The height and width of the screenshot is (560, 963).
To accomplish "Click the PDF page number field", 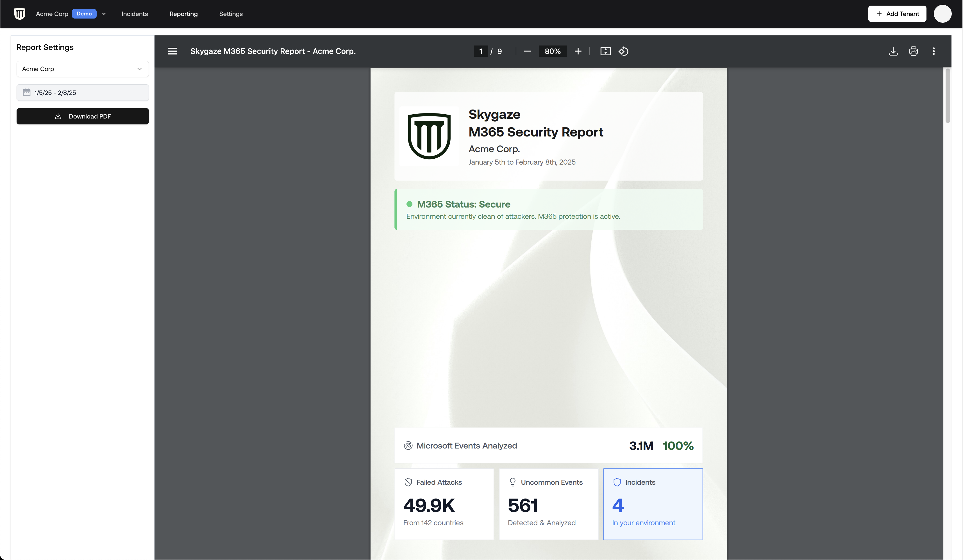I will 480,51.
